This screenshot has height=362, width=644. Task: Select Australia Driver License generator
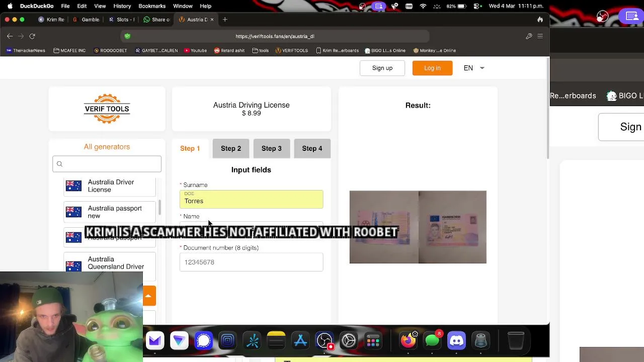click(x=110, y=186)
